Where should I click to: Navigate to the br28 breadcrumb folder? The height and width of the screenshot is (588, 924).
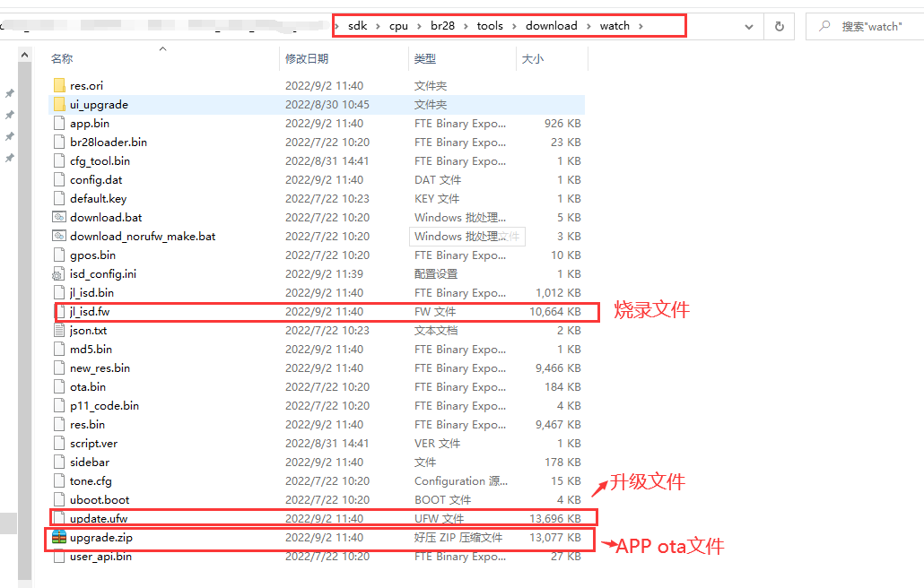tap(442, 26)
